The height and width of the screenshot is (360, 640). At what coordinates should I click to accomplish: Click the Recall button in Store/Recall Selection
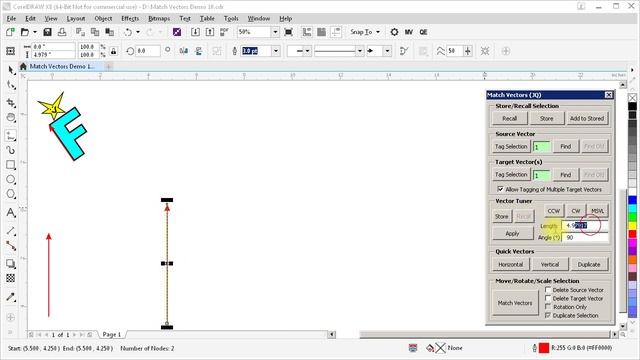click(509, 118)
